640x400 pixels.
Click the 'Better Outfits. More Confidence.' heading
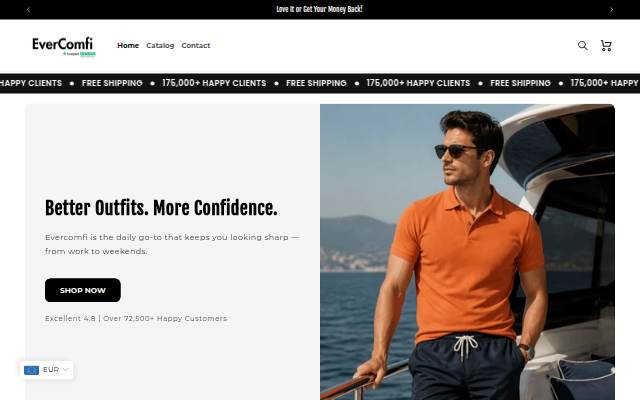click(161, 208)
